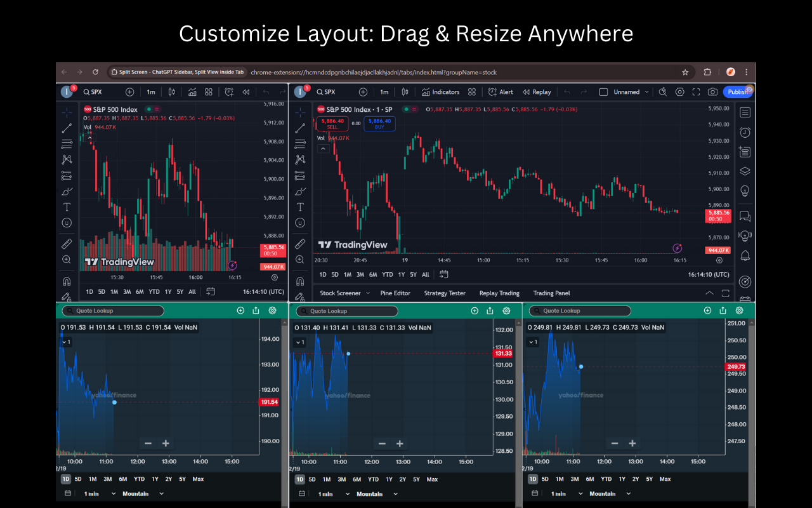812x508 pixels.
Task: Select the zoom-in tool in the wide SPX chart
Action: pos(300,260)
